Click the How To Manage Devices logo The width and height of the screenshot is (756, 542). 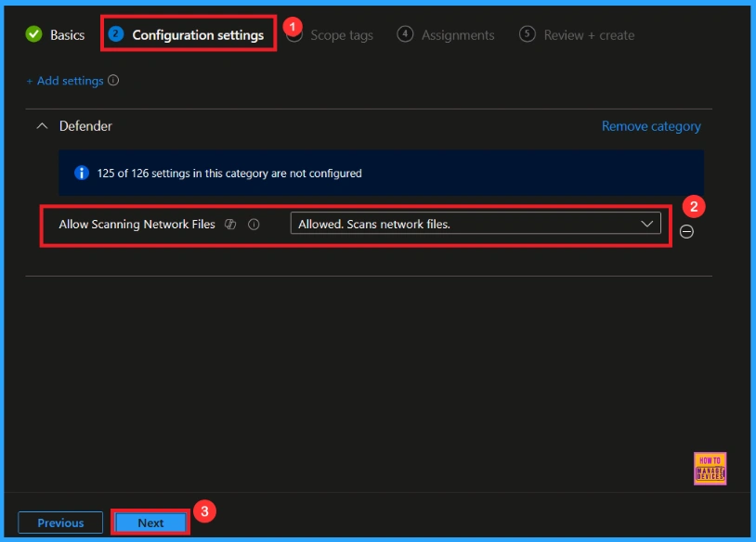[x=710, y=469]
